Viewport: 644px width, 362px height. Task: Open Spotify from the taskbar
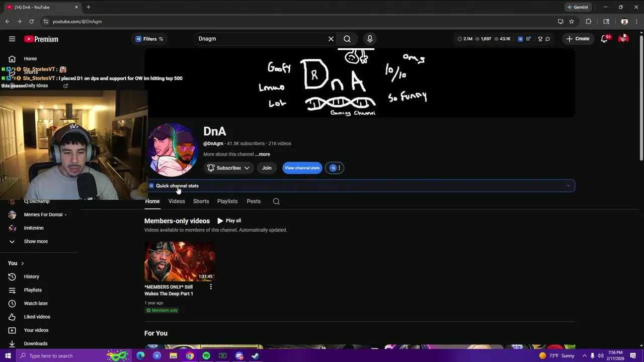point(206,356)
